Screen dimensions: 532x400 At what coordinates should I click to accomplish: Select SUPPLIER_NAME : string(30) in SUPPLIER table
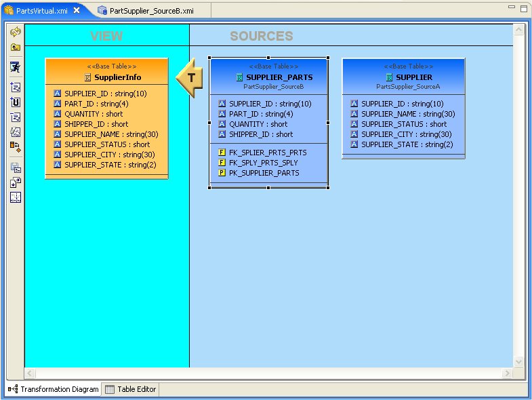(x=408, y=114)
